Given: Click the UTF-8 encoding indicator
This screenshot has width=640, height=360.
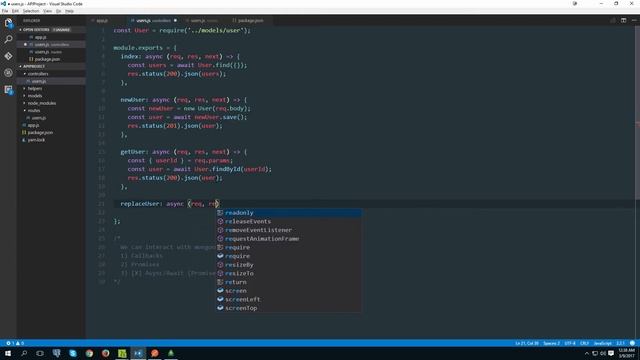Looking at the screenshot, I should click(570, 343).
